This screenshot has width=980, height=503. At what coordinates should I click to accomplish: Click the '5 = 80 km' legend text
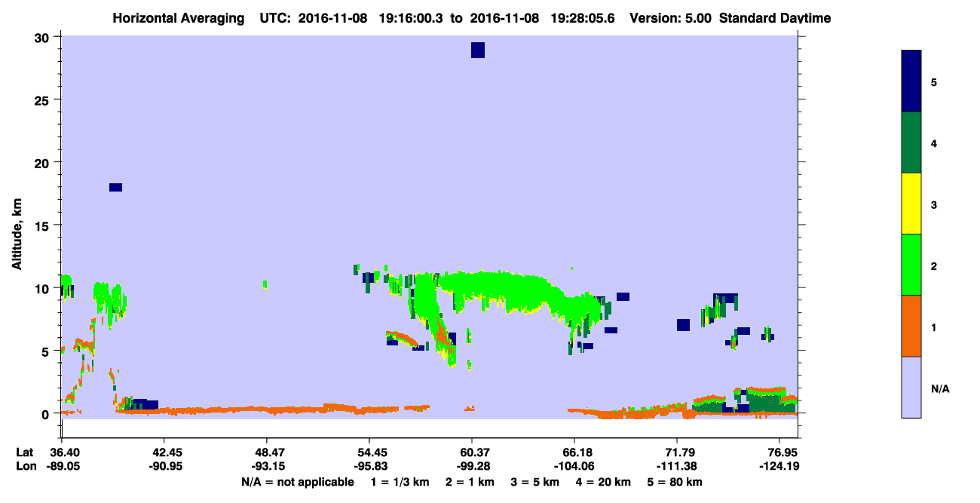pyautogui.click(x=673, y=482)
